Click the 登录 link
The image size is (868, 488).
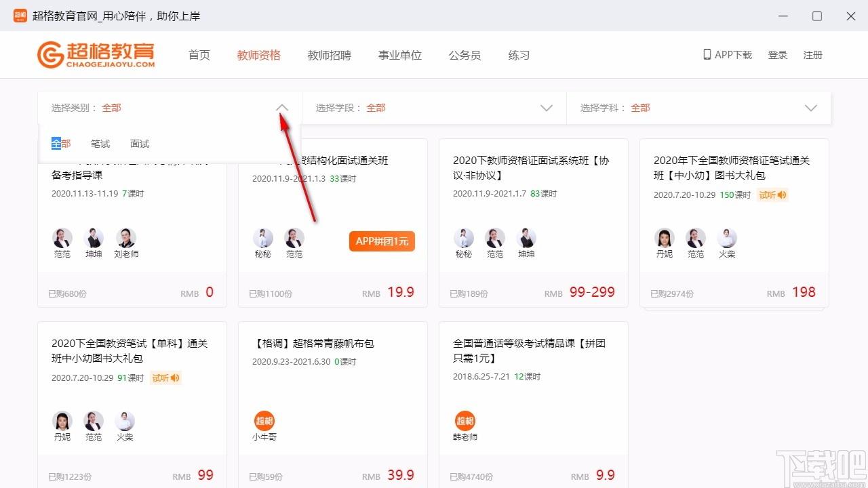pos(778,55)
